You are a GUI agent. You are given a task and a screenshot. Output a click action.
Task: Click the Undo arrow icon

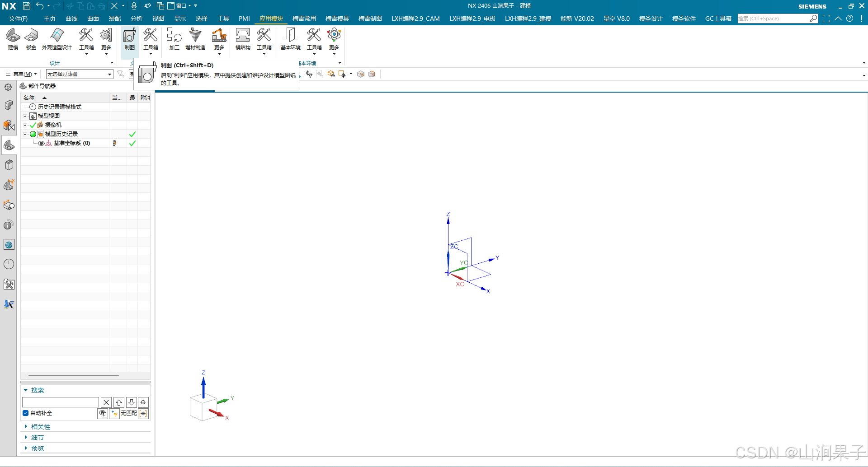coord(40,6)
